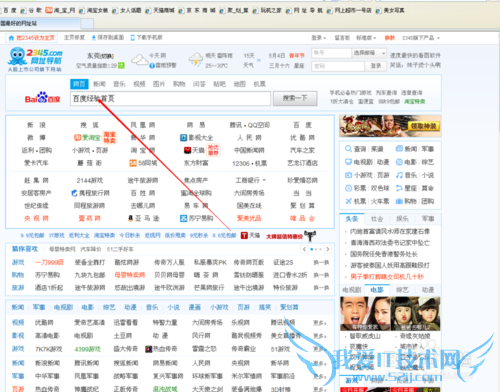This screenshot has height=392, width=500.
Task: Click the lottery icon beside 彩票
Action: [348, 188]
